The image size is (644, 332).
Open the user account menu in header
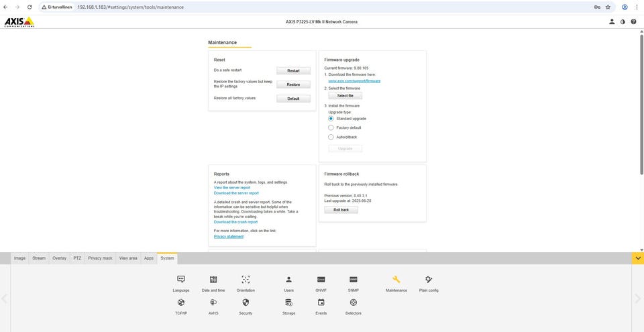[x=612, y=21]
